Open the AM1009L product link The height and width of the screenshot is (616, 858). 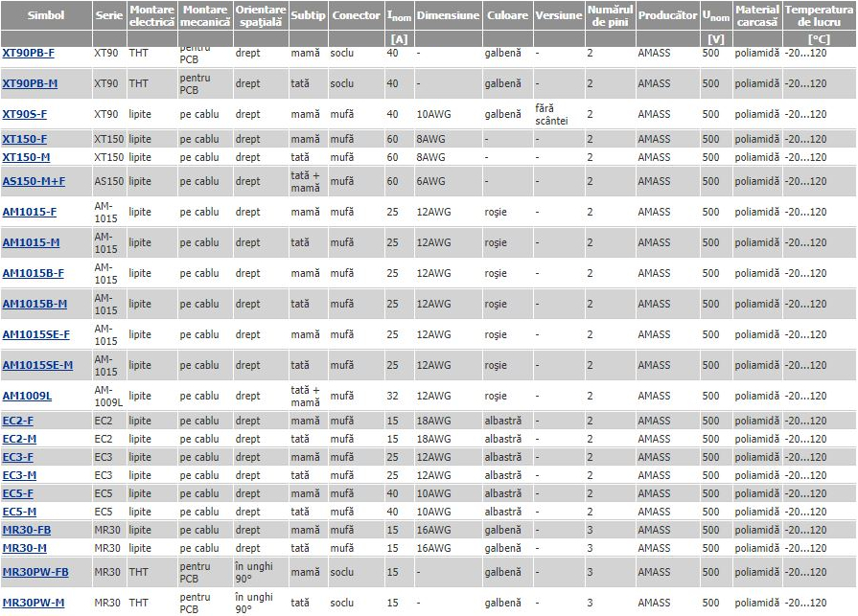click(28, 396)
